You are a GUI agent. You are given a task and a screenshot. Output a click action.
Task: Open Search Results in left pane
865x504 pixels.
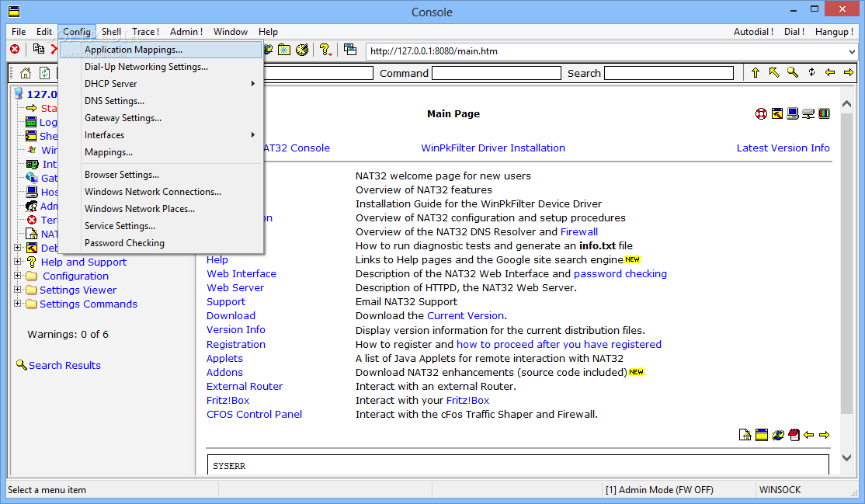click(x=64, y=366)
